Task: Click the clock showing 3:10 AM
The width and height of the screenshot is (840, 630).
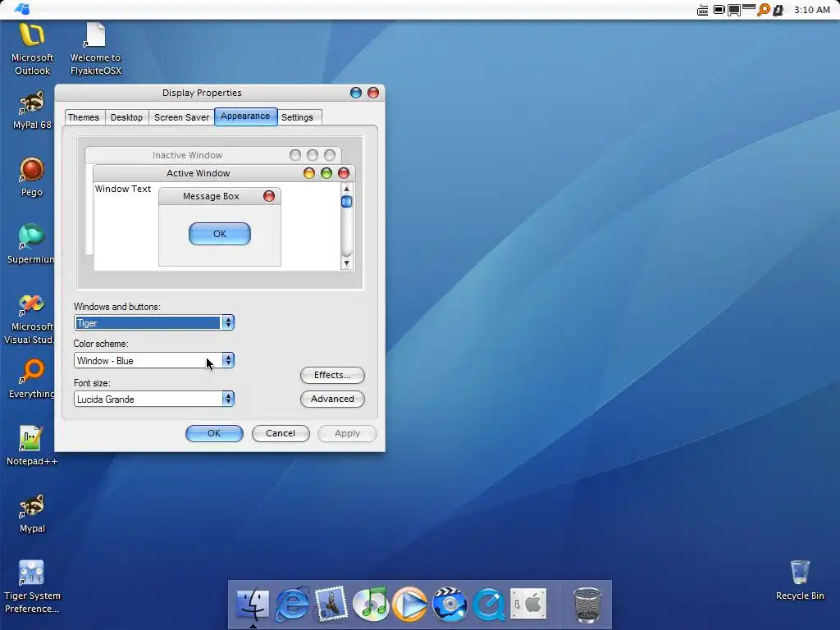Action: click(811, 10)
